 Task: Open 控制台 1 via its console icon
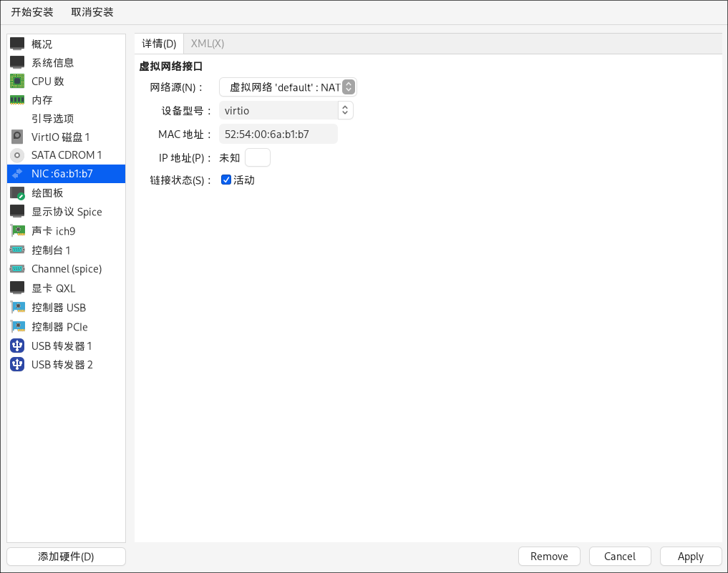pos(17,250)
